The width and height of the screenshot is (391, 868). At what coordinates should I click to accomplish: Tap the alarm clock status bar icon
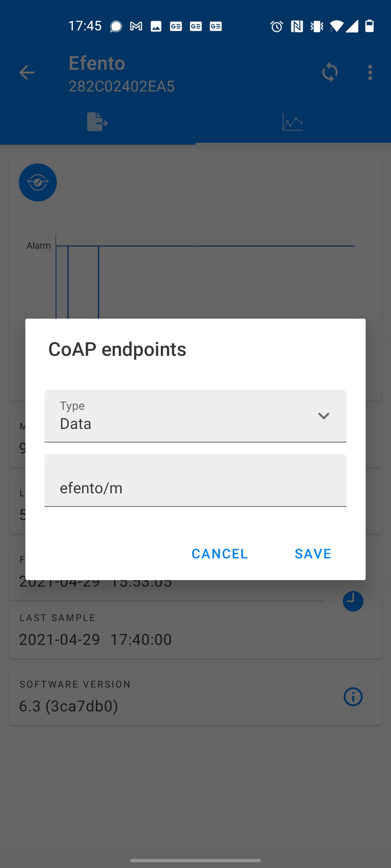pyautogui.click(x=277, y=26)
